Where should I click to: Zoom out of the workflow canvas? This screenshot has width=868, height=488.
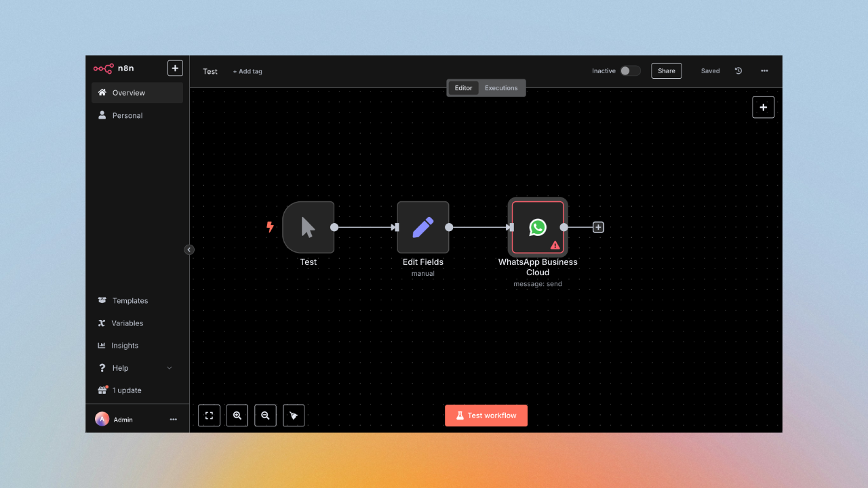point(265,415)
